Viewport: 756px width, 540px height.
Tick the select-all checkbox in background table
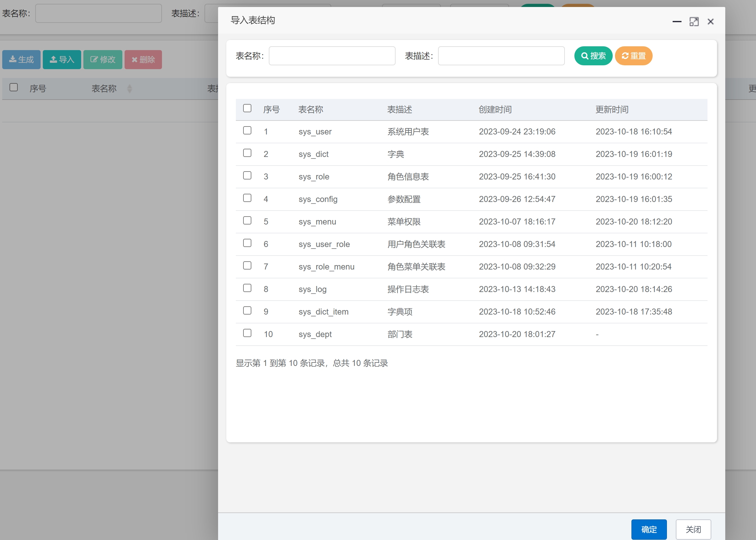[14, 87]
